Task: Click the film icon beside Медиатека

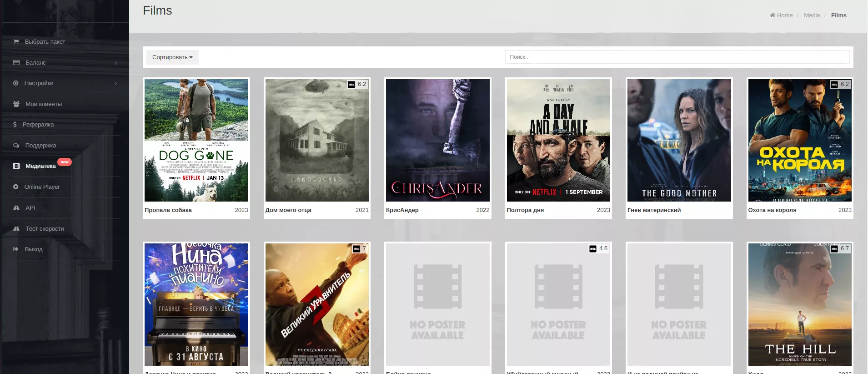Action: 16,166
